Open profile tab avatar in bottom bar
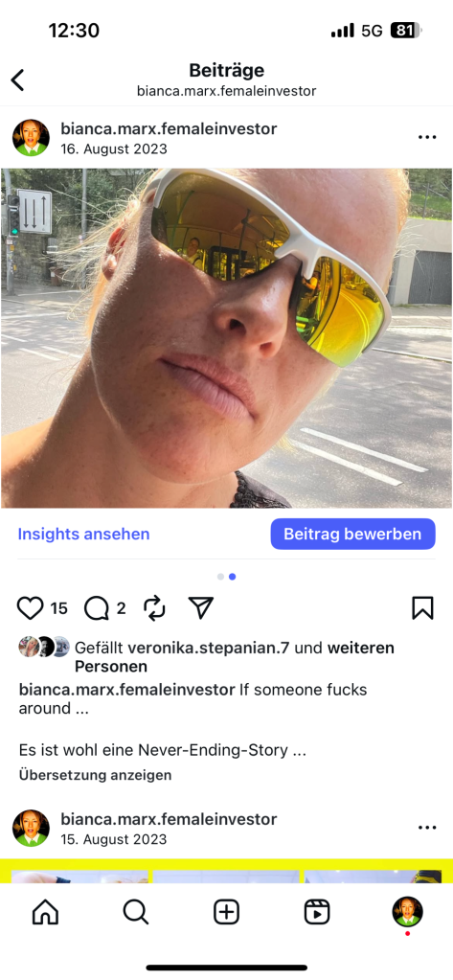The image size is (453, 980). (407, 912)
